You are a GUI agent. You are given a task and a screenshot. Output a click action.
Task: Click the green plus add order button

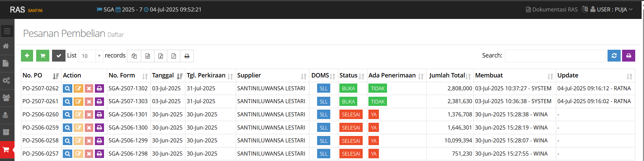27,56
